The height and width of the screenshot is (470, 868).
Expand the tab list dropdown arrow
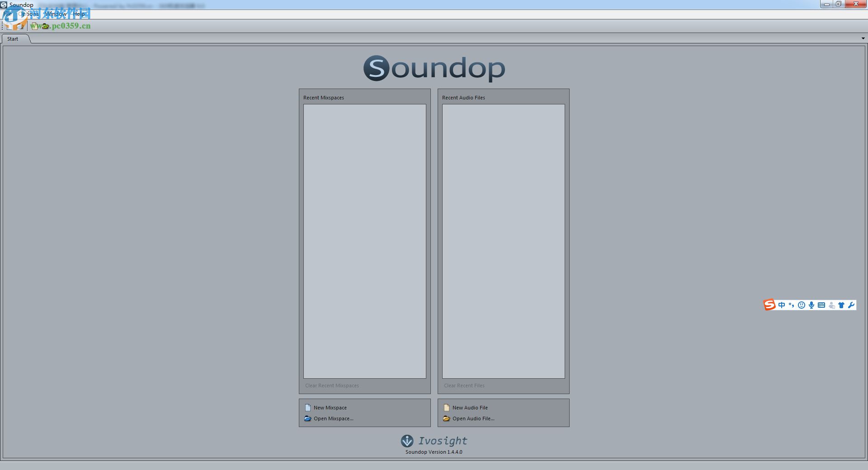(863, 38)
